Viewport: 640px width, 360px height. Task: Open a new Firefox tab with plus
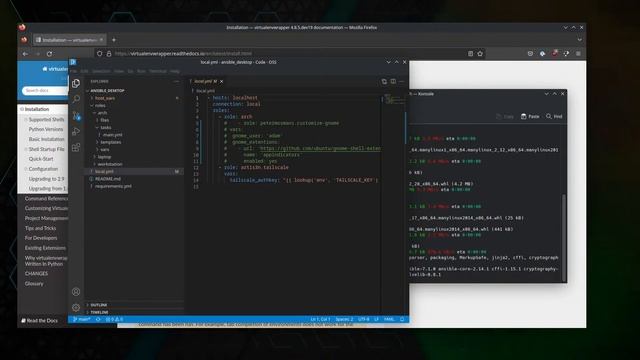[x=114, y=40]
